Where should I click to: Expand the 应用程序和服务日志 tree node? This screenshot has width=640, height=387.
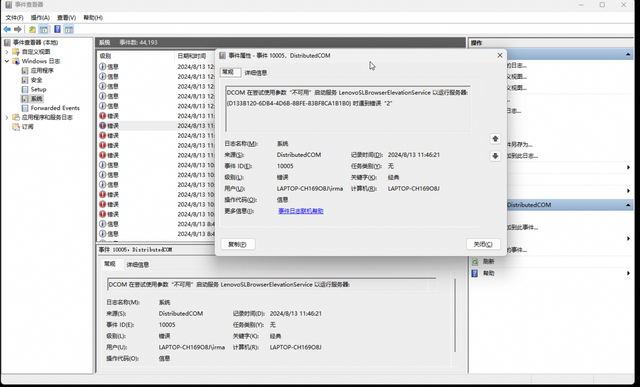pyautogui.click(x=7, y=118)
